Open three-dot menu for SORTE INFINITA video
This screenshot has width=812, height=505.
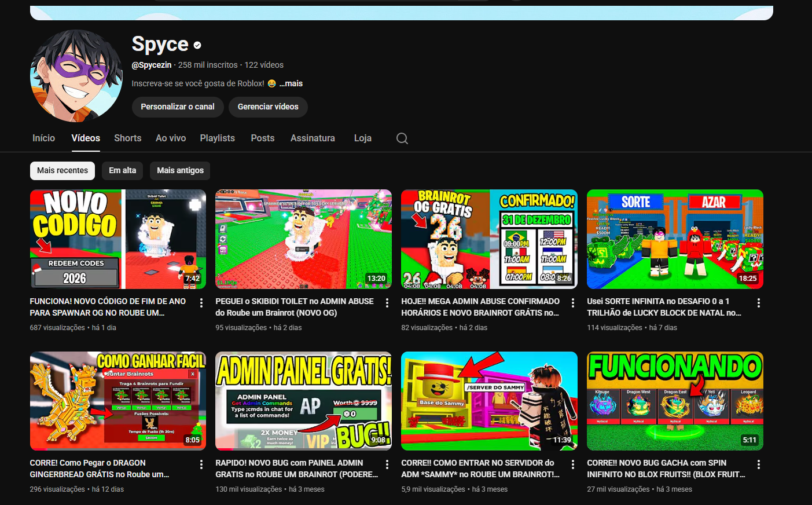[x=758, y=303]
